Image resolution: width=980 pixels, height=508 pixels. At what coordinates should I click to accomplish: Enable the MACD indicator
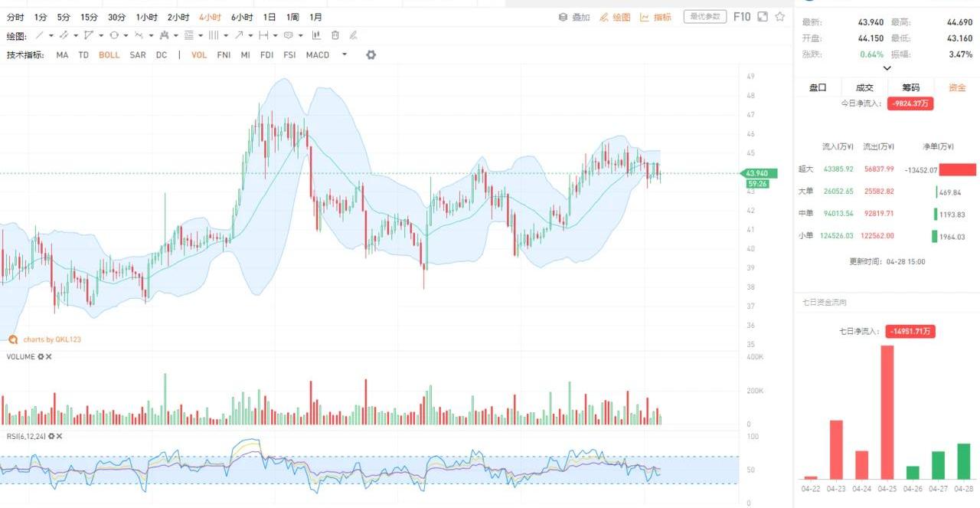[x=317, y=55]
